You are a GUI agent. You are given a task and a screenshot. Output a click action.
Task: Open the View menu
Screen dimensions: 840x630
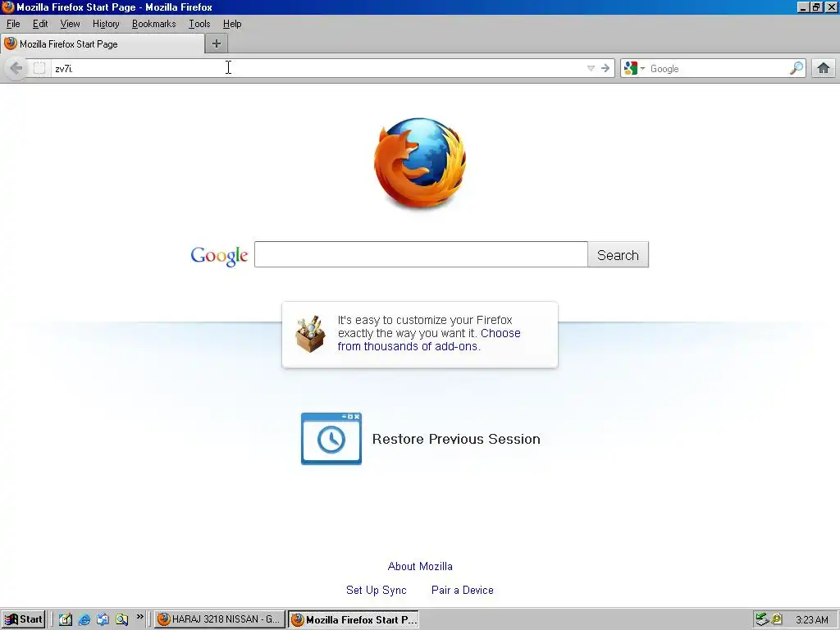(71, 24)
